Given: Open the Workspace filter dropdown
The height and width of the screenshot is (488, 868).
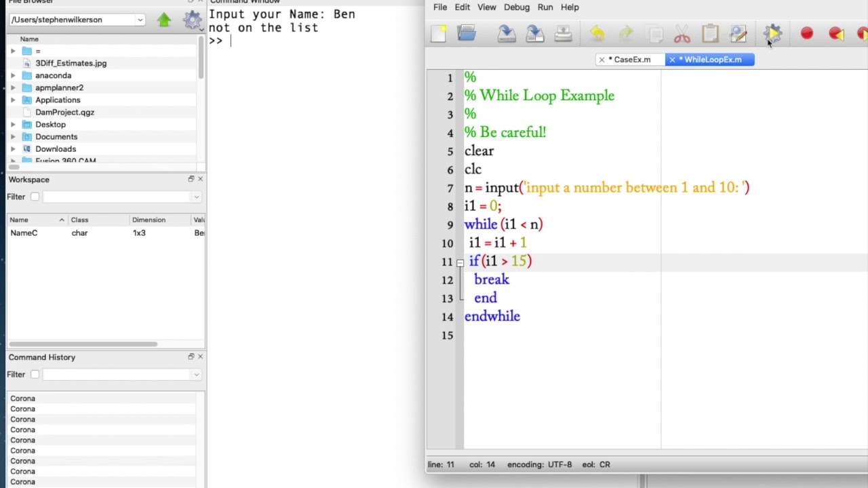Looking at the screenshot, I should [197, 197].
